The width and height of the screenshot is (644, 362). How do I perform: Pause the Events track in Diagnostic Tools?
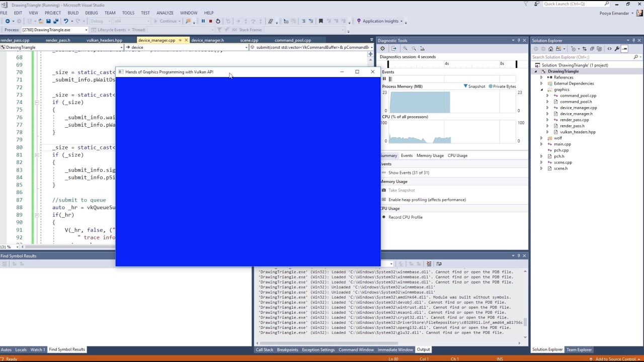pos(384,79)
